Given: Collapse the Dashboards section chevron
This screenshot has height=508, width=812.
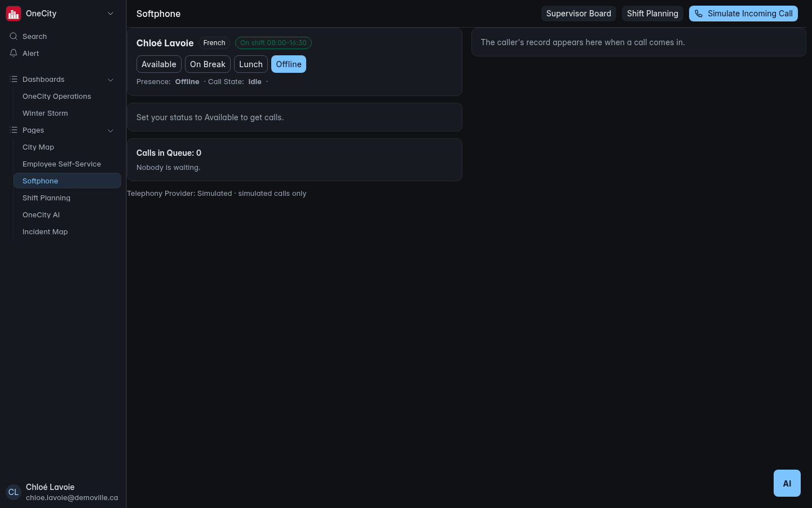Looking at the screenshot, I should coord(111,80).
